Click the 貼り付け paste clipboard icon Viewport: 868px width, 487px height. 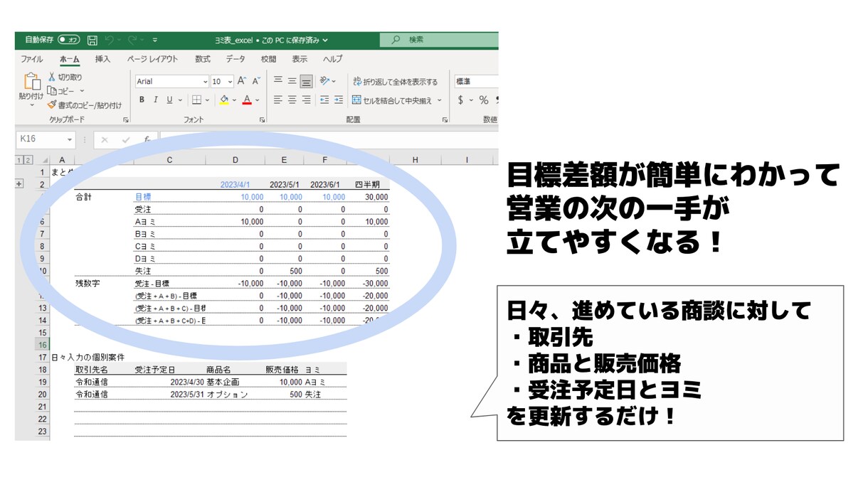pos(31,81)
